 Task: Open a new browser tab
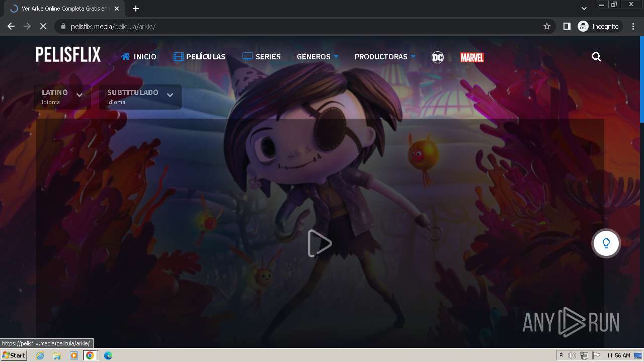point(136,9)
